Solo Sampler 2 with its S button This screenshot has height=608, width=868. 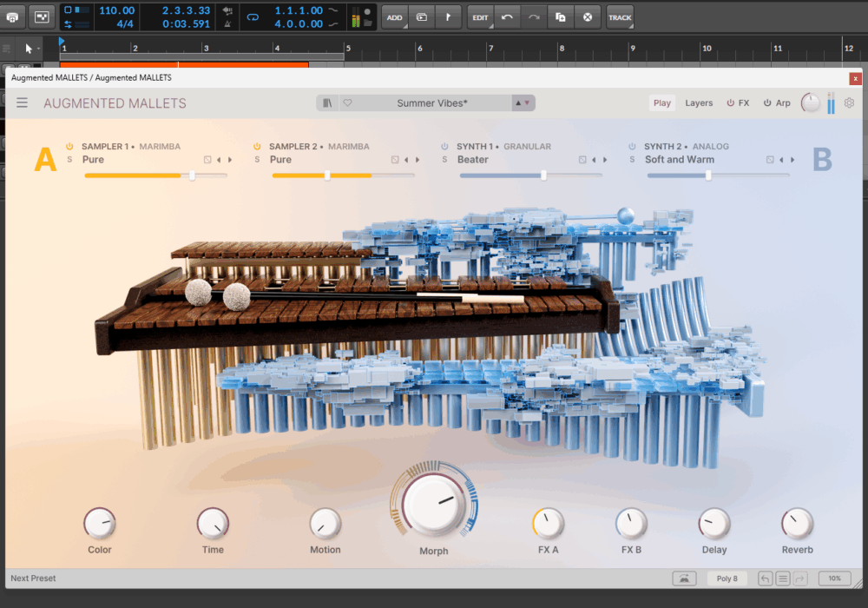[x=257, y=160]
